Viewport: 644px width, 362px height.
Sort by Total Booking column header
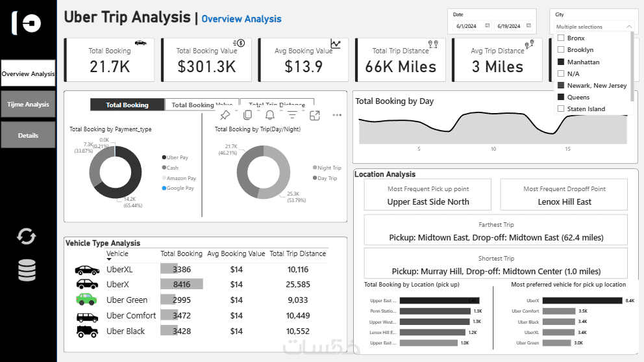(x=181, y=254)
